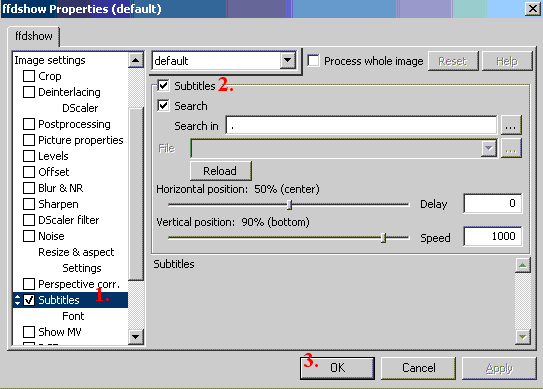Image resolution: width=543 pixels, height=389 pixels.
Task: Click the Reload button
Action: tap(221, 171)
